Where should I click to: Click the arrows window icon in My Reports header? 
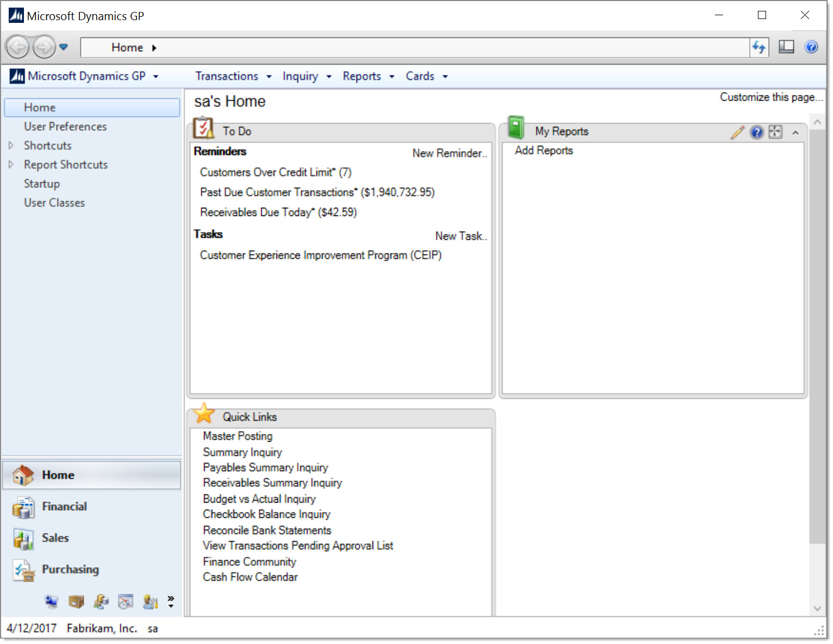tap(775, 132)
